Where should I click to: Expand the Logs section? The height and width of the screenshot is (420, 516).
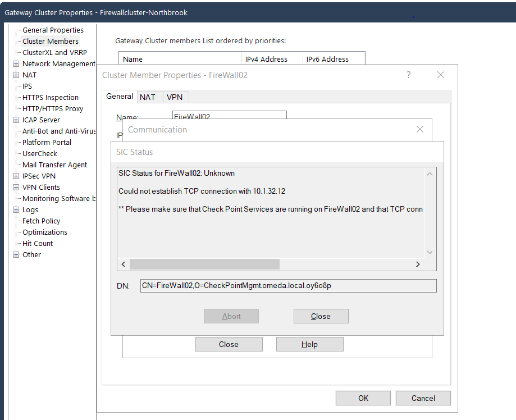[x=16, y=209]
